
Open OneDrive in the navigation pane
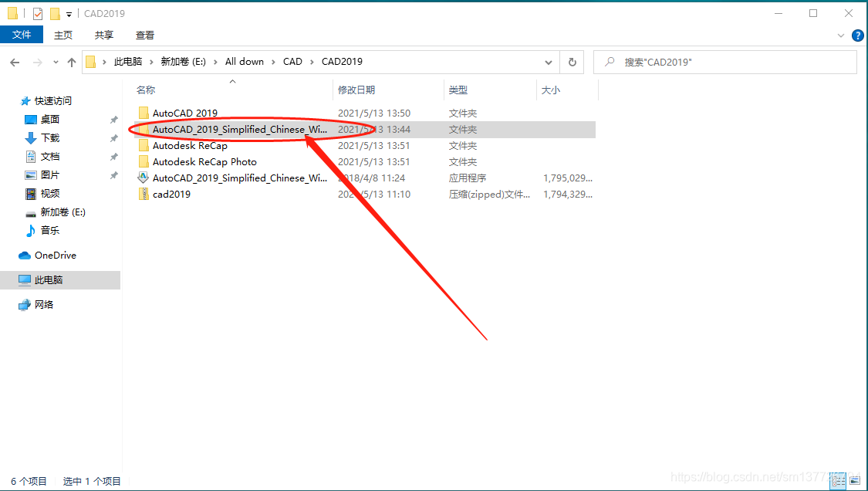tap(56, 255)
